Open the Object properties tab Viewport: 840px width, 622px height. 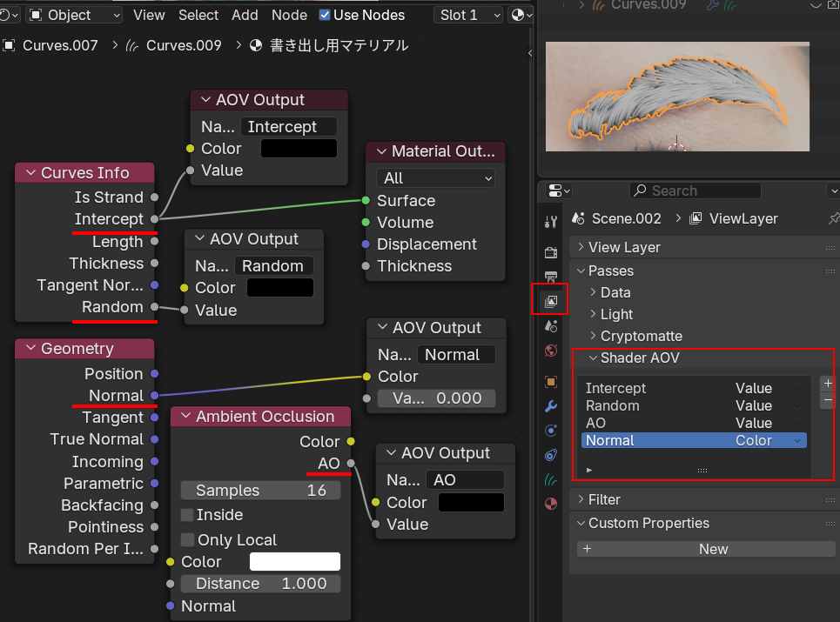click(x=550, y=382)
